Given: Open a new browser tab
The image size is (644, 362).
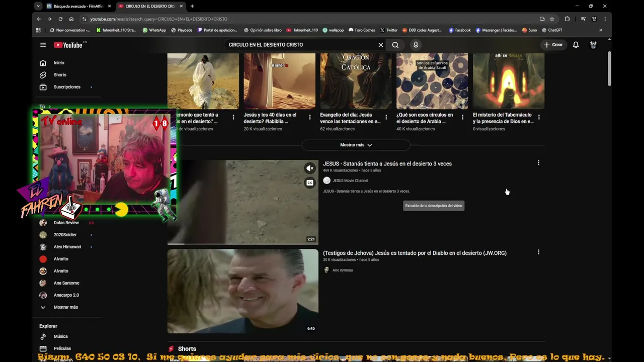Looking at the screenshot, I should click(x=192, y=6).
